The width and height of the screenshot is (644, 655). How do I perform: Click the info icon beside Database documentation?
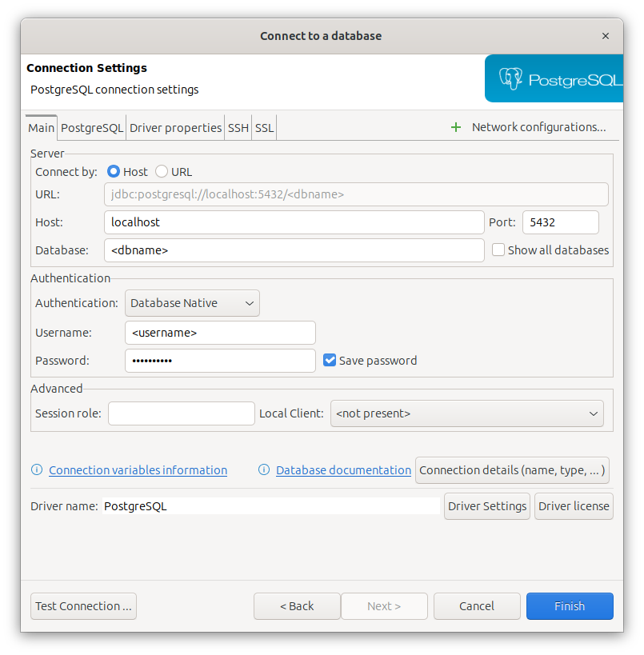(264, 469)
